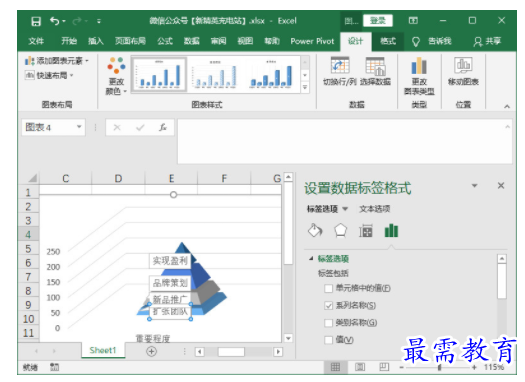Click the New Sheet plus icon
Image resolution: width=525 pixels, height=382 pixels.
[x=151, y=351]
